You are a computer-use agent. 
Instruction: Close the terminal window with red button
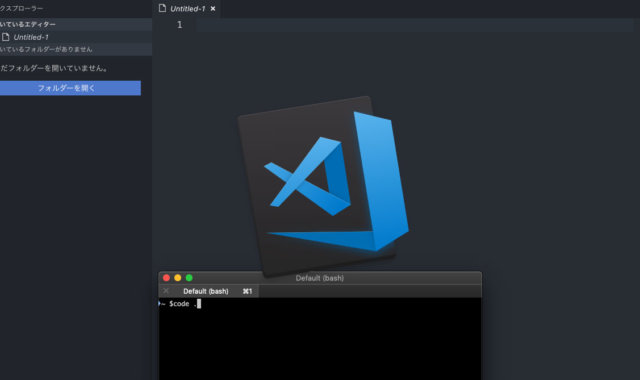coord(166,278)
